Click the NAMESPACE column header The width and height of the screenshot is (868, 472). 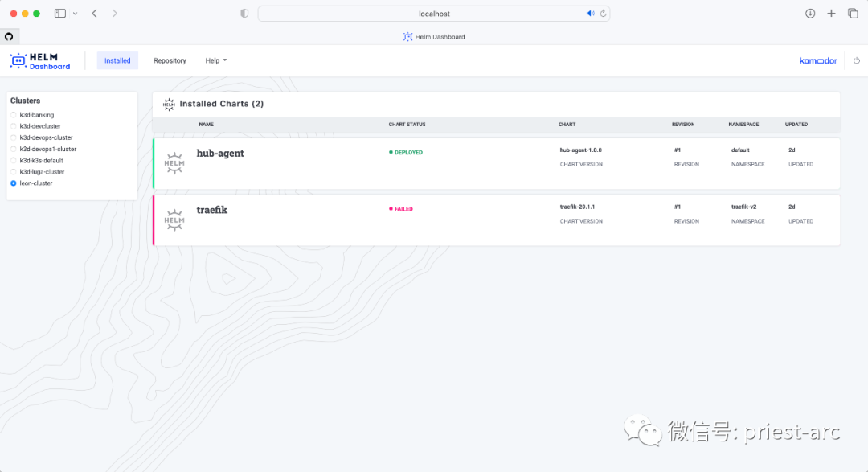coord(743,125)
